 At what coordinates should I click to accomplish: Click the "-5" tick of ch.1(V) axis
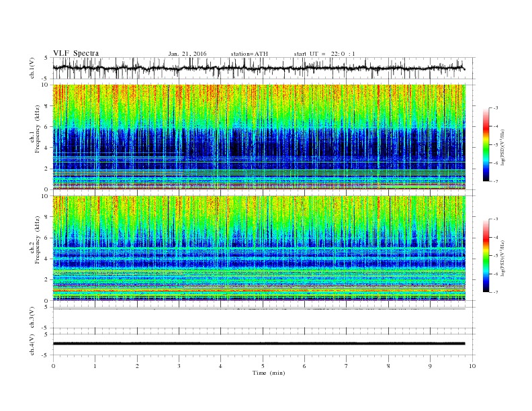point(46,79)
